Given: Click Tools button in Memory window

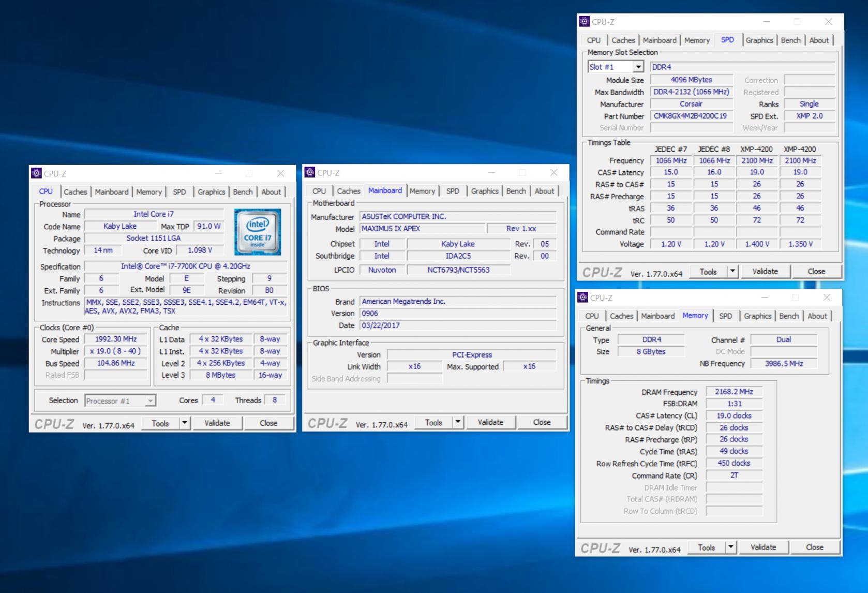Looking at the screenshot, I should (706, 546).
